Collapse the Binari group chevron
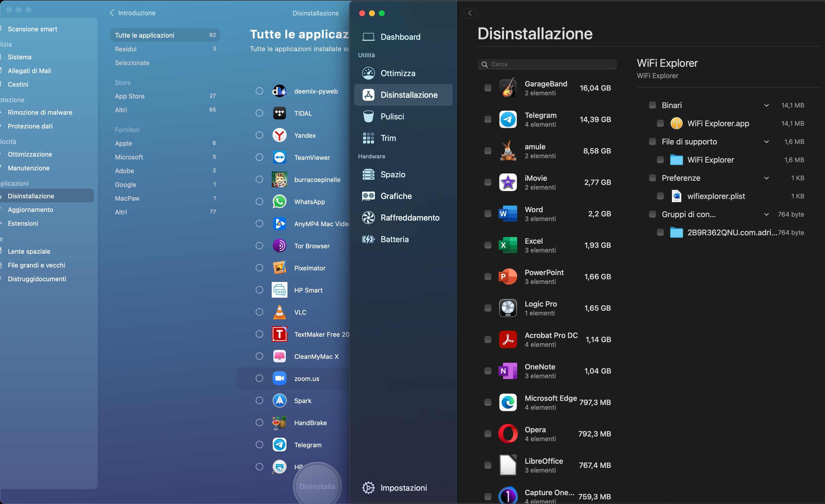Image resolution: width=825 pixels, height=504 pixels. pyautogui.click(x=767, y=105)
